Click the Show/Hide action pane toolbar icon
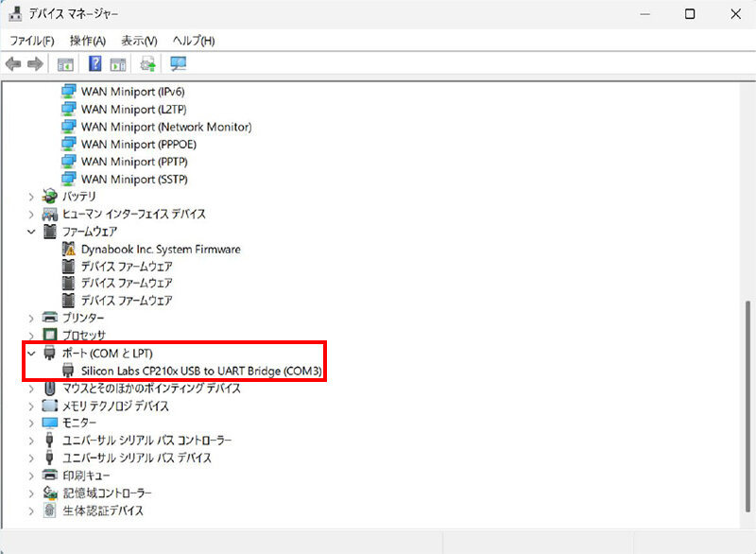The height and width of the screenshot is (554, 756). (118, 64)
